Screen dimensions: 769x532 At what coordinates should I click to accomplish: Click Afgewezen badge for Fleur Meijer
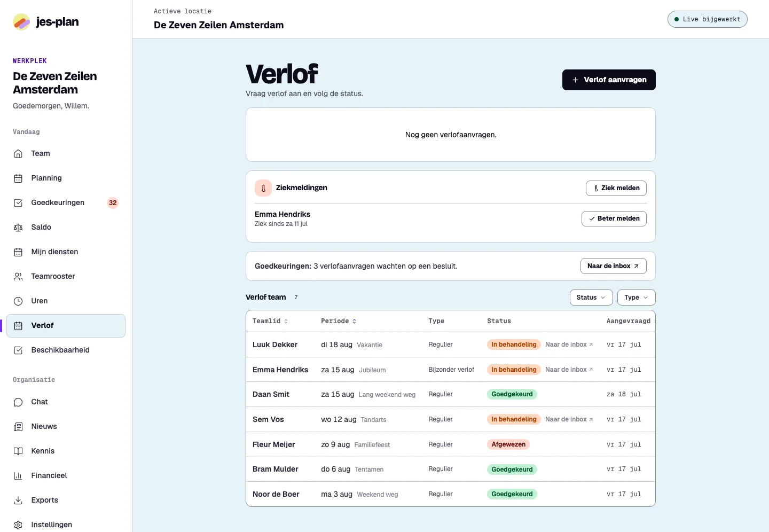tap(508, 444)
